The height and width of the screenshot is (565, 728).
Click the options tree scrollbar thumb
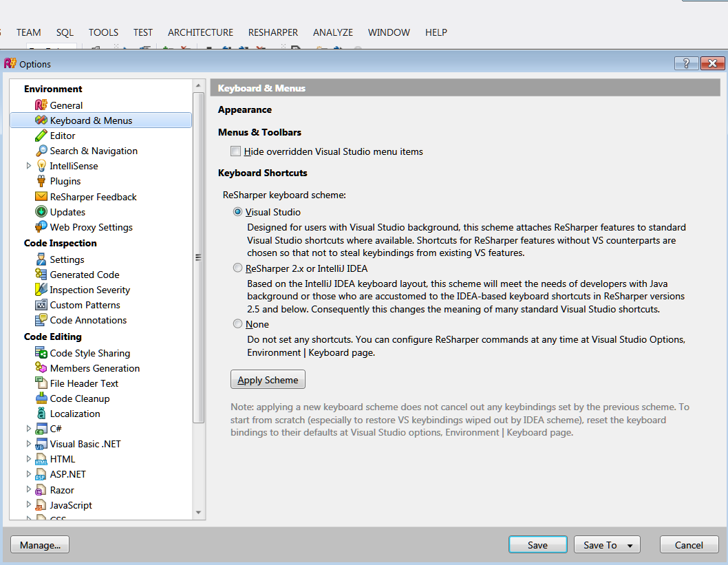pos(198,257)
